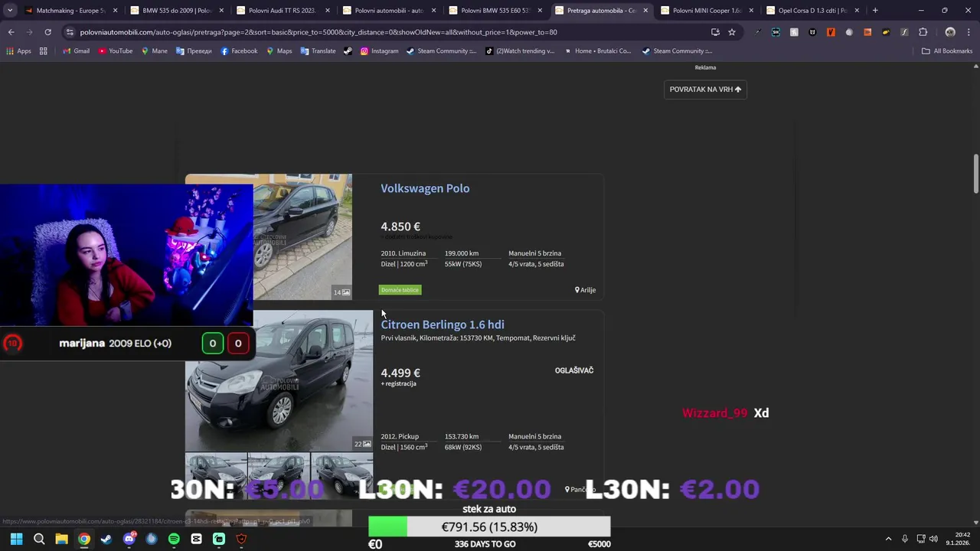The image size is (980, 551).
Task: Click the microphone icon in system tray
Action: pos(905,539)
